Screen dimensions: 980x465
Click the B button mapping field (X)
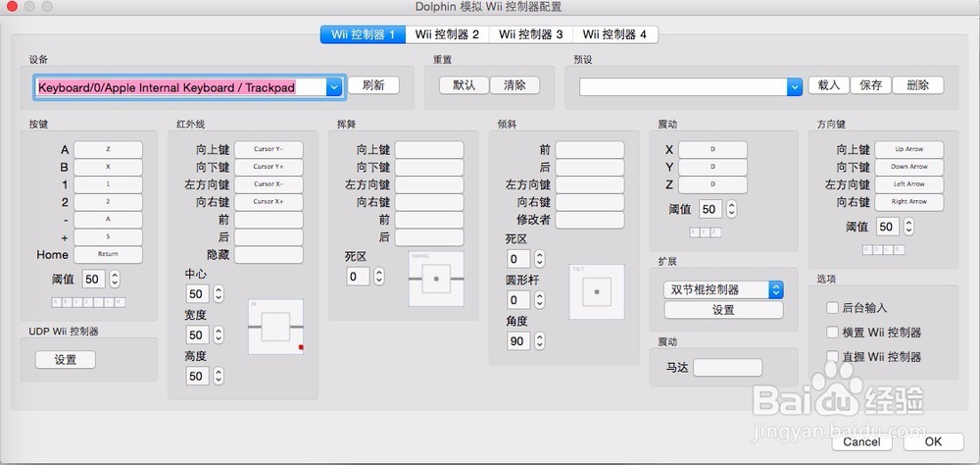pos(108,167)
